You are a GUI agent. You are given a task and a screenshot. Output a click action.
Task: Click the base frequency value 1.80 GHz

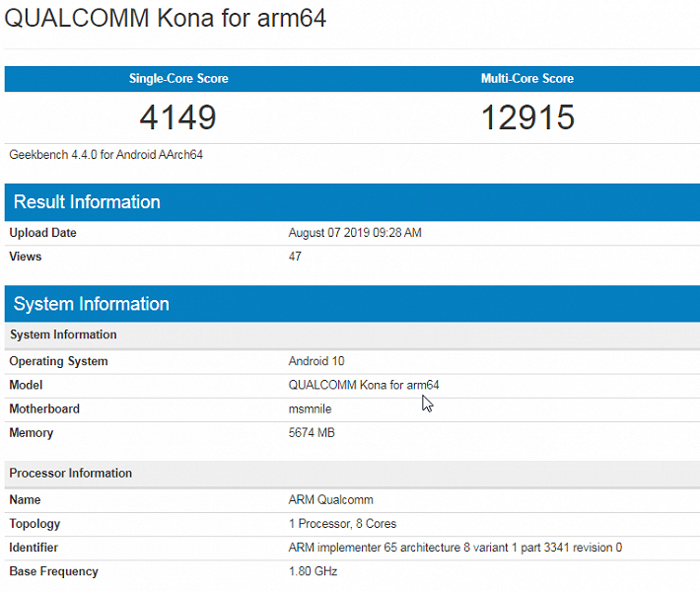[x=314, y=571]
